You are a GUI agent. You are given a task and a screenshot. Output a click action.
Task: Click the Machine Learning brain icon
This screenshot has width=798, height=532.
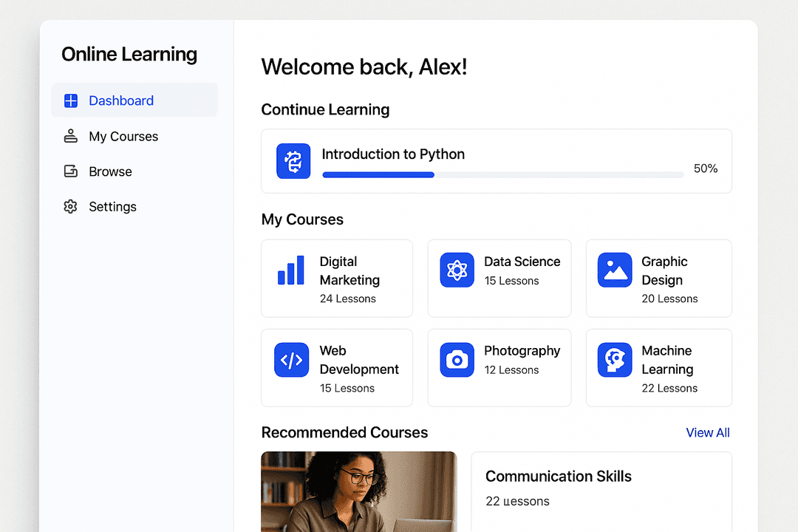click(x=615, y=360)
